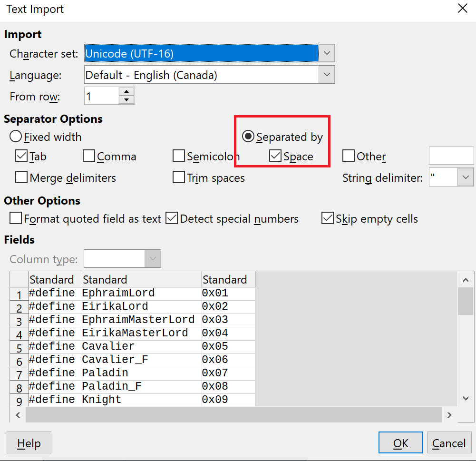Click the Knight preview cell
The height and width of the screenshot is (461, 476).
[142, 400]
